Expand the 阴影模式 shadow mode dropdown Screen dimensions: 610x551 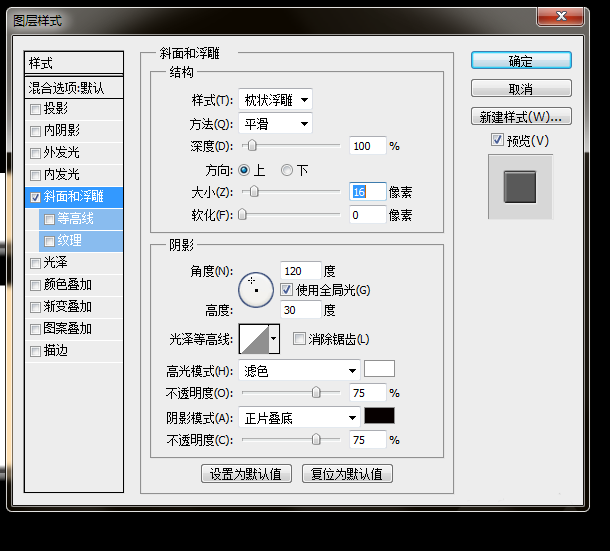point(300,418)
